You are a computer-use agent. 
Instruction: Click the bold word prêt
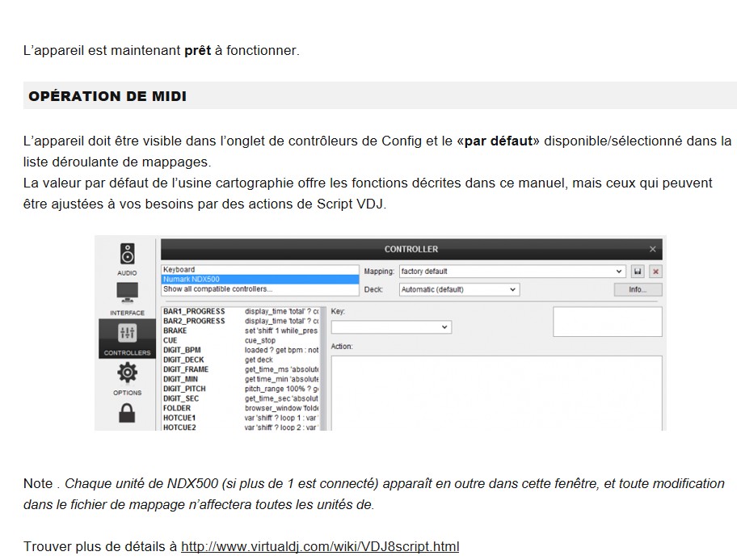point(197,50)
